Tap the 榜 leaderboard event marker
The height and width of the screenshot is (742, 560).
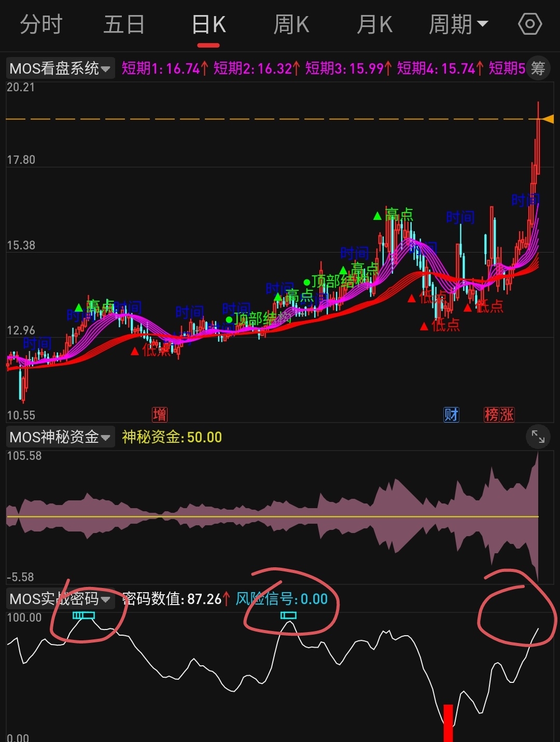pyautogui.click(x=492, y=415)
